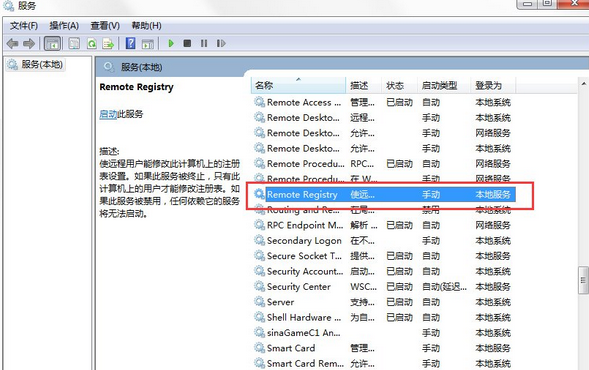The height and width of the screenshot is (370, 589).
Task: Click 自动(延迟... startup type of Security Center
Action: [x=444, y=287]
